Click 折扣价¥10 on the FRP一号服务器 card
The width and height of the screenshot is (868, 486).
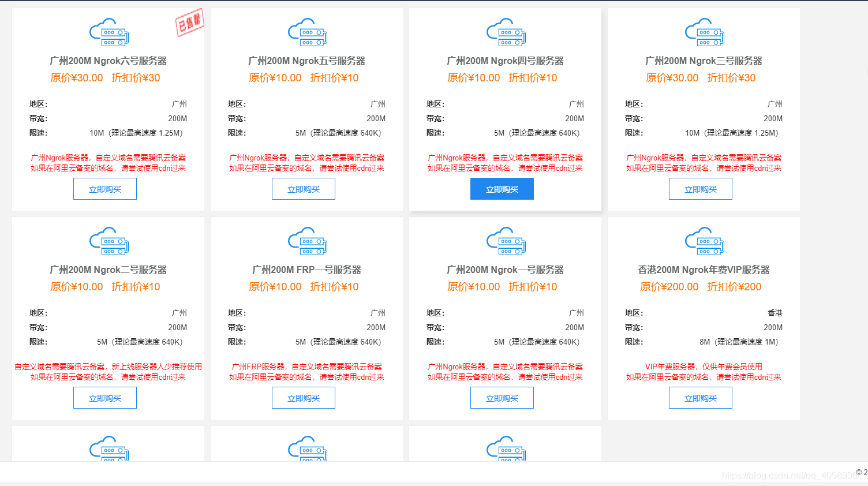[334, 287]
